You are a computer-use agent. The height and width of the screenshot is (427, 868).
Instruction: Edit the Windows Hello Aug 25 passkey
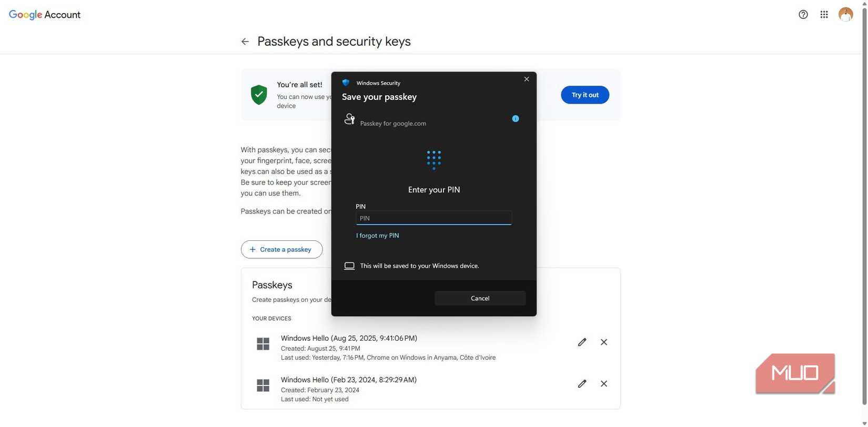click(582, 342)
